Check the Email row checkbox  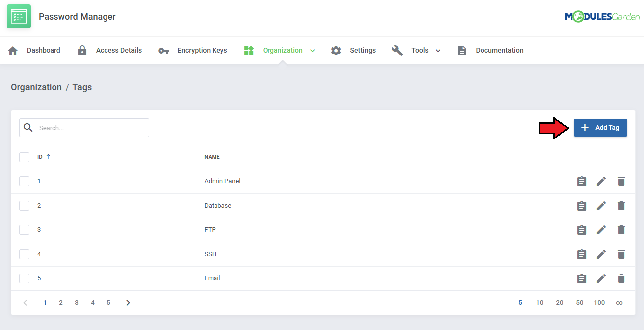[24, 278]
